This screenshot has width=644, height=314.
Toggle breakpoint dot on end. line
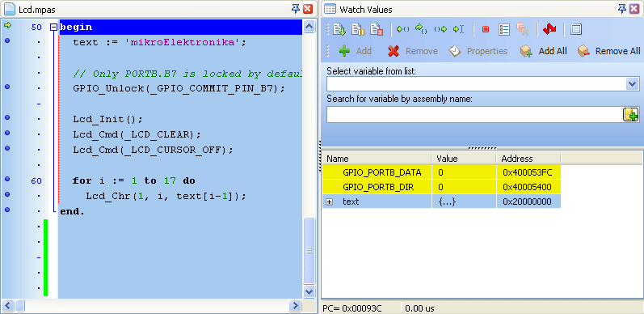[x=7, y=210]
